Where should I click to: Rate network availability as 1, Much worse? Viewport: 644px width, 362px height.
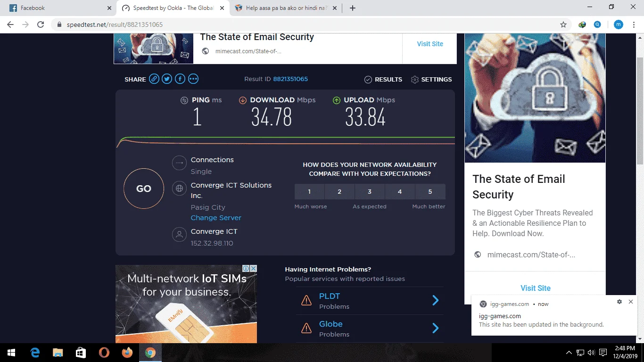click(309, 192)
